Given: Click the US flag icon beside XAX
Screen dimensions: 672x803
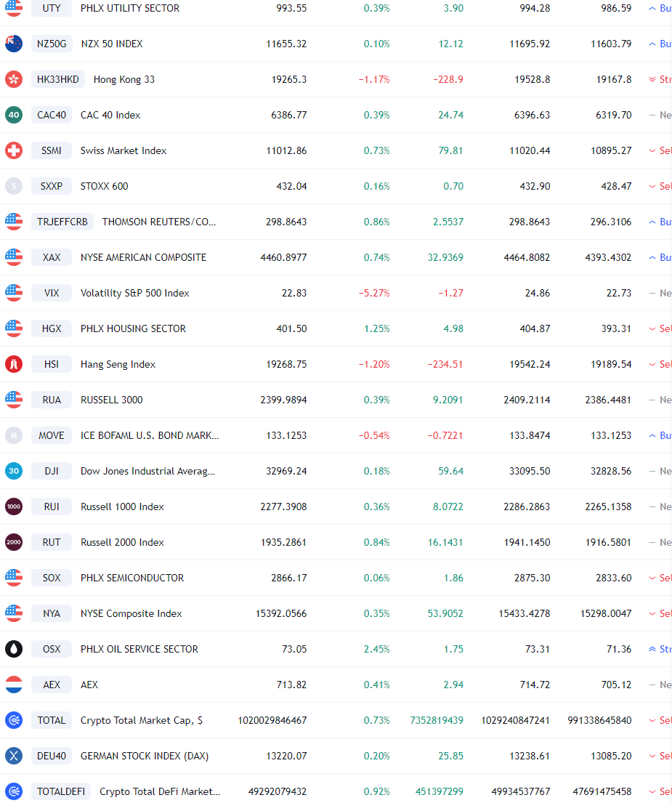Looking at the screenshot, I should (x=14, y=257).
